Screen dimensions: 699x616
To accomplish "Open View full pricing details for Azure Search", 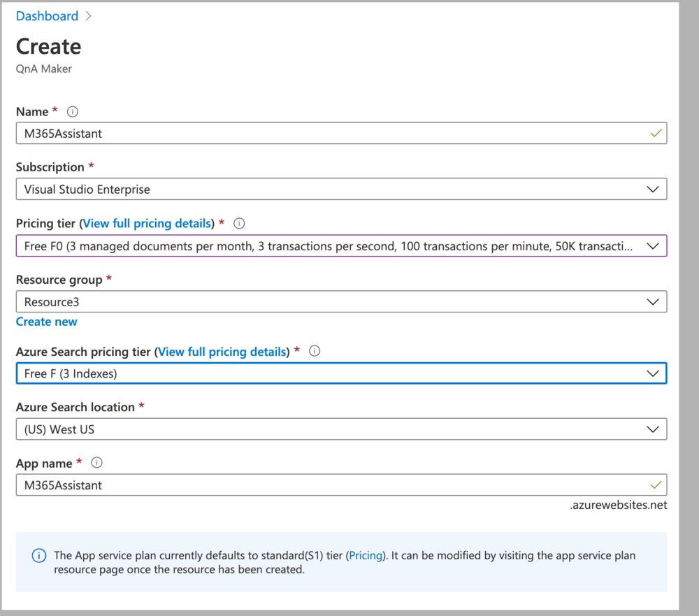I will [223, 352].
